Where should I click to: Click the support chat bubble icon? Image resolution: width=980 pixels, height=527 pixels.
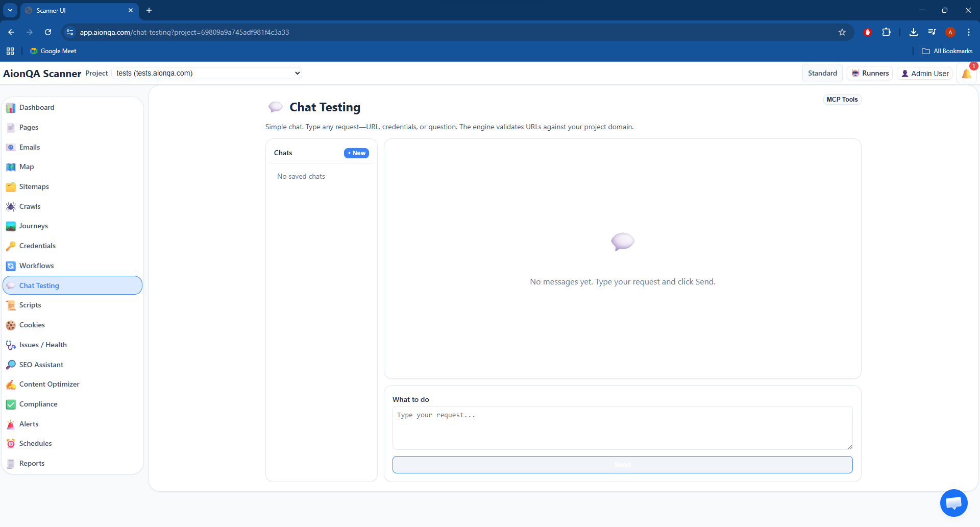pyautogui.click(x=953, y=503)
